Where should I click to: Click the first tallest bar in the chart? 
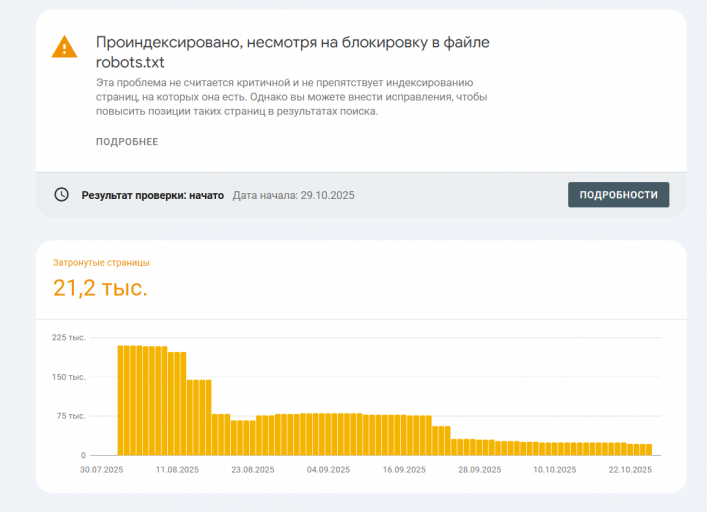pyautogui.click(x=120, y=400)
